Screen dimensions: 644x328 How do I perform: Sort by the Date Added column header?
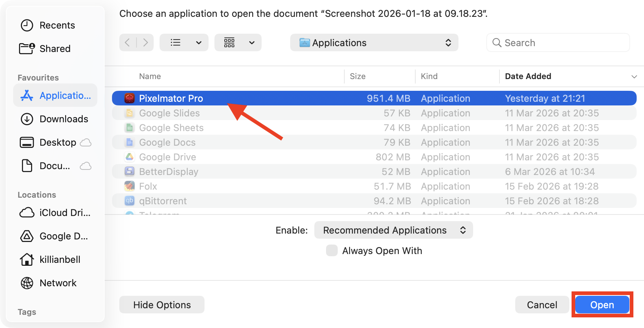[x=528, y=76]
